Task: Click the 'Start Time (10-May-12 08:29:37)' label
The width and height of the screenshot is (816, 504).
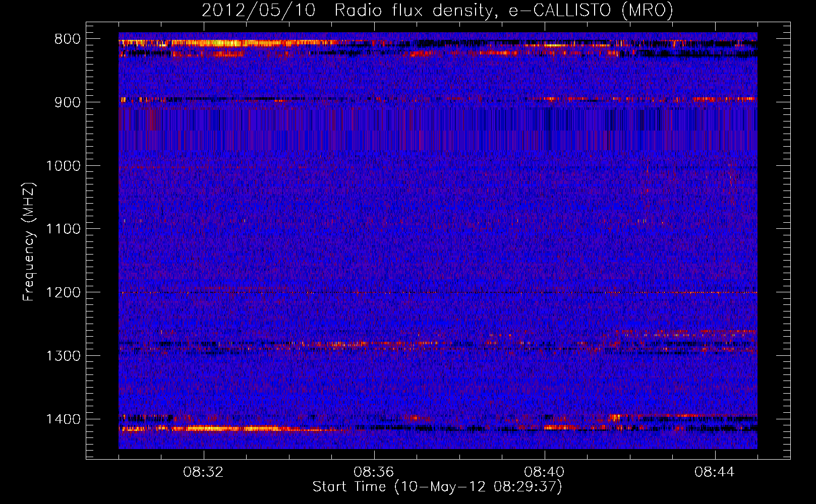Action: point(437,487)
